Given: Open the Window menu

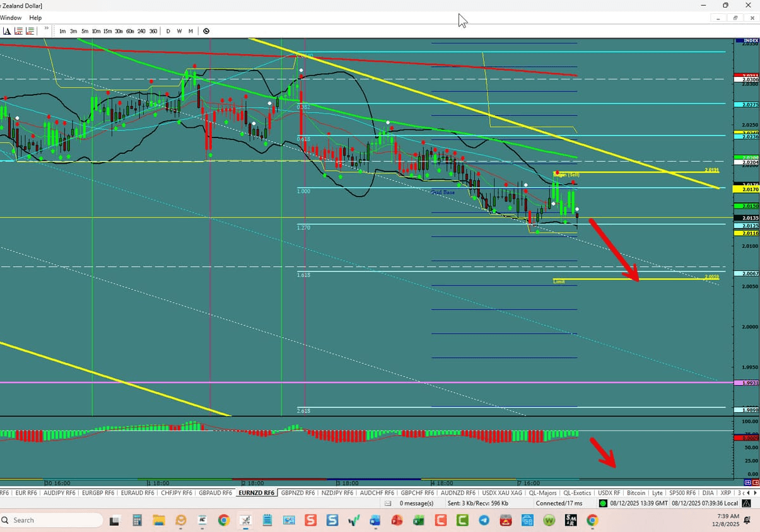Looking at the screenshot, I should coord(11,18).
